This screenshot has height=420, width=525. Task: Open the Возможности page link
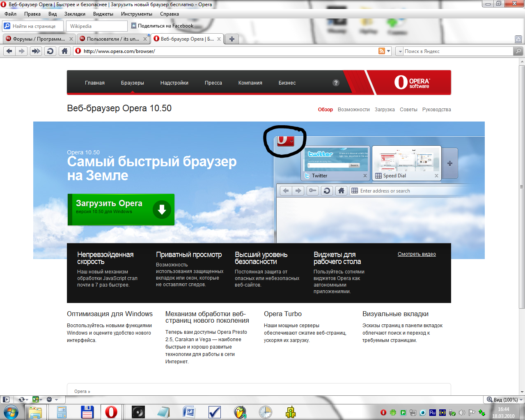[x=354, y=110]
